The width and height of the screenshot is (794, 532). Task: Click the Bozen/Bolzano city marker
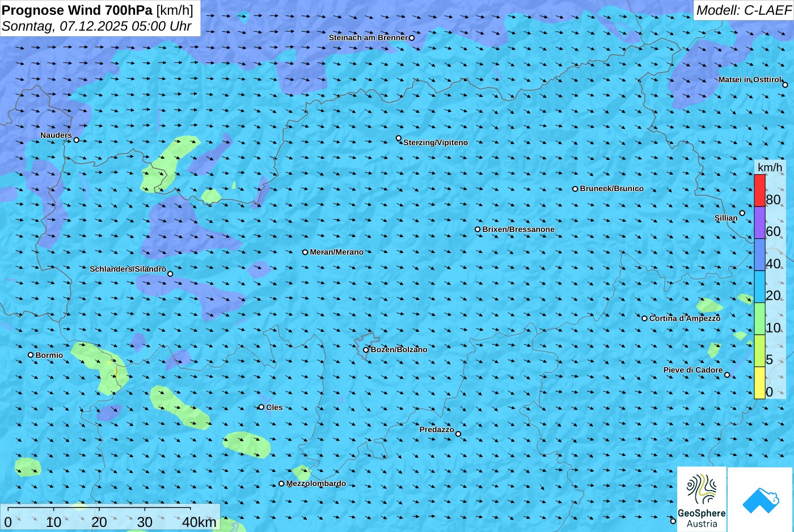click(366, 350)
